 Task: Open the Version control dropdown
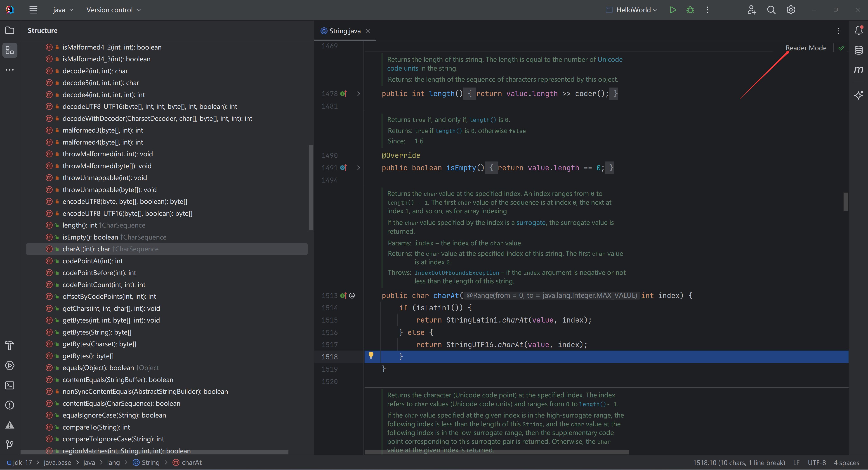(113, 10)
